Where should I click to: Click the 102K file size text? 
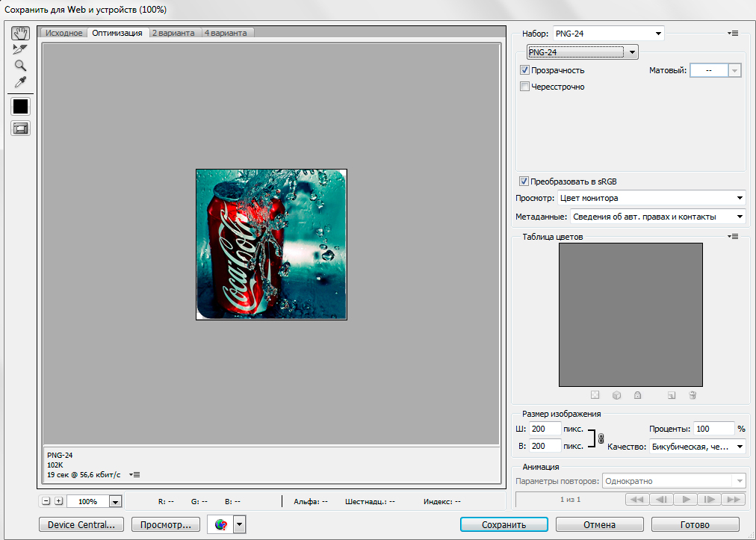pos(55,465)
